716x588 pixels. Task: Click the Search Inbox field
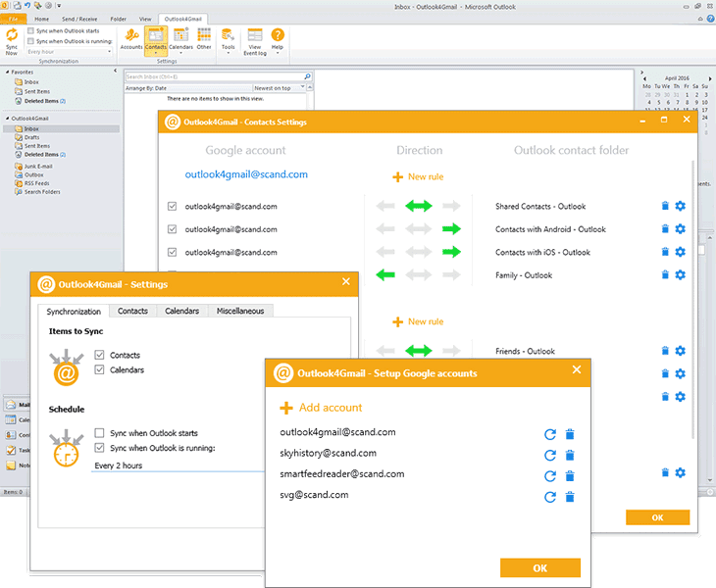(x=219, y=76)
